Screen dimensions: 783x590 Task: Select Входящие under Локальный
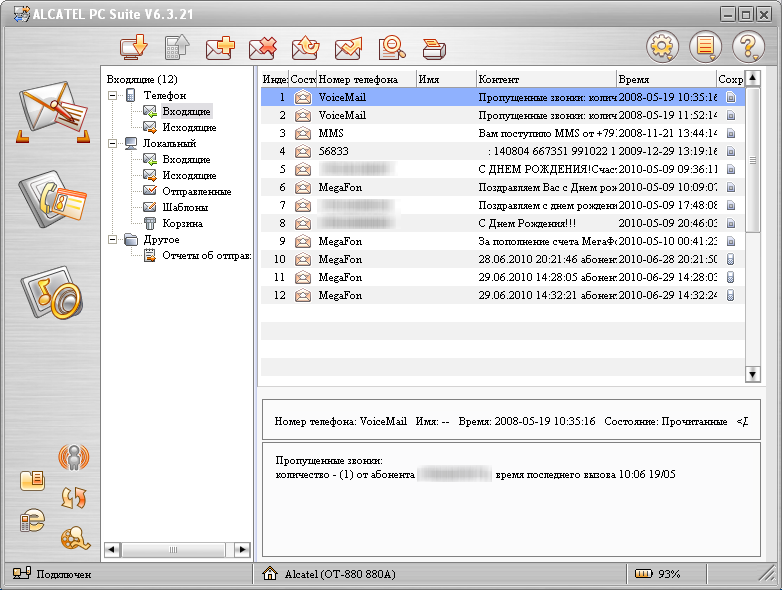186,159
